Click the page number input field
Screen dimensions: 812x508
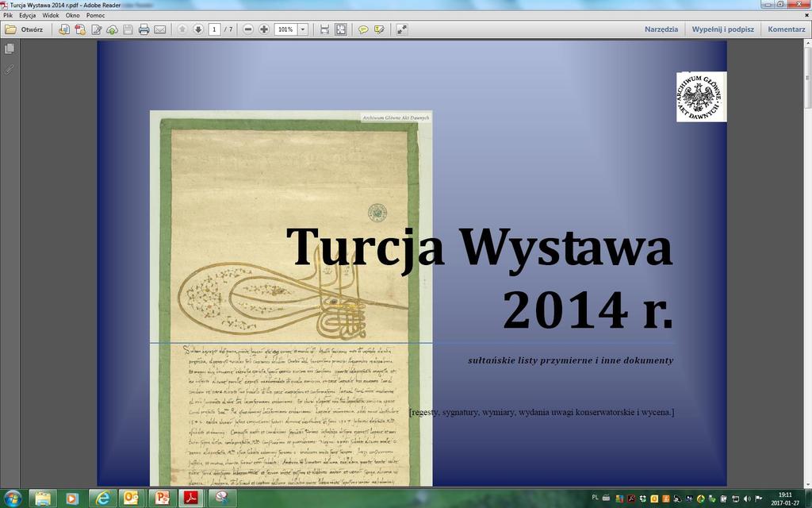pyautogui.click(x=214, y=29)
